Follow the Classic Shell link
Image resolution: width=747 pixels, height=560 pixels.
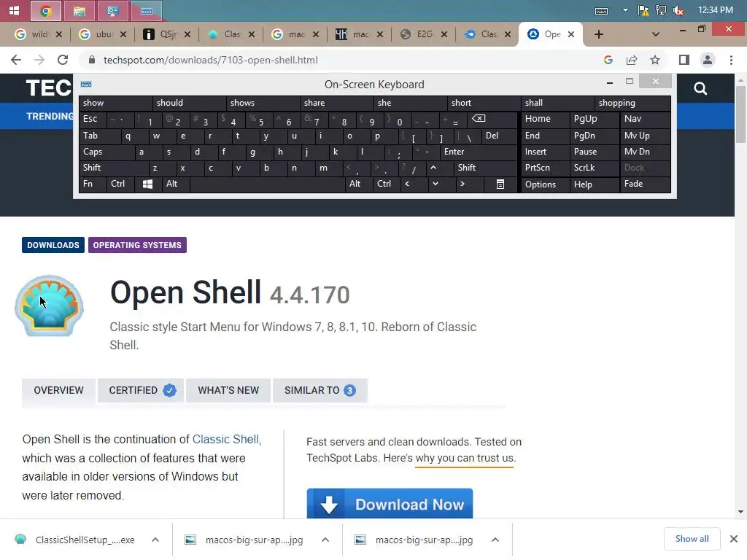coord(227,439)
